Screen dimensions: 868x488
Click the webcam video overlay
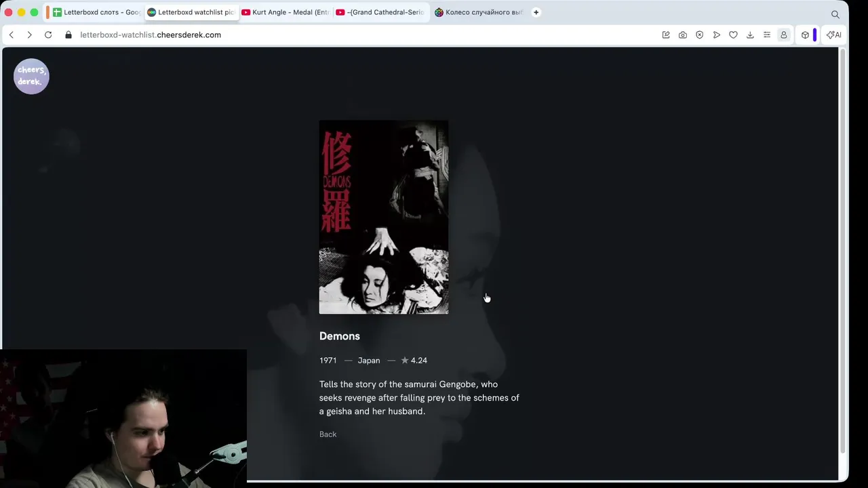[x=123, y=419]
